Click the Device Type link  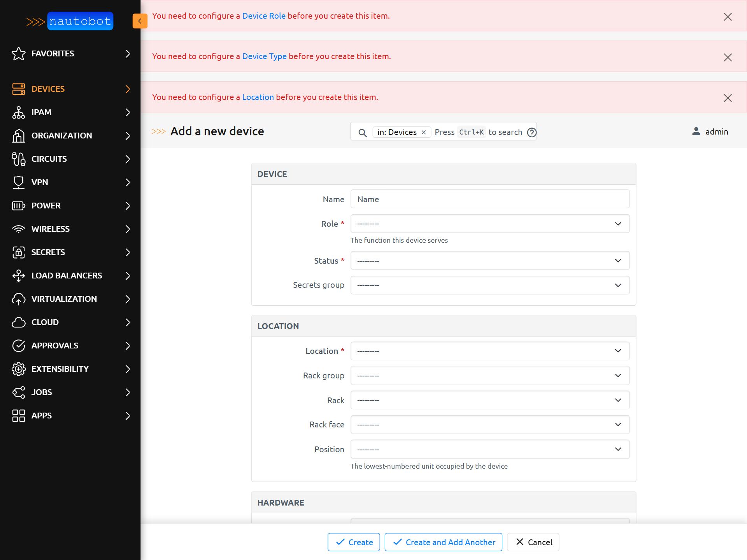(264, 56)
